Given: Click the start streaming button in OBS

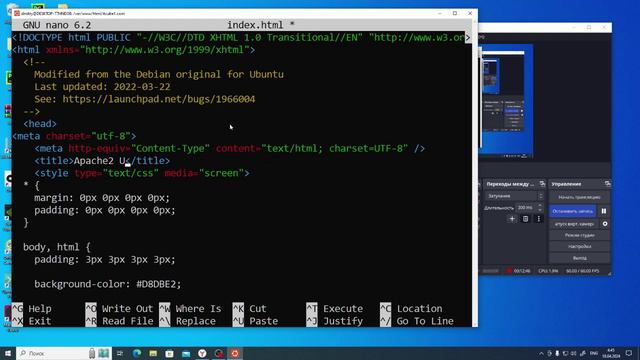Looking at the screenshot, I should coord(579,197).
